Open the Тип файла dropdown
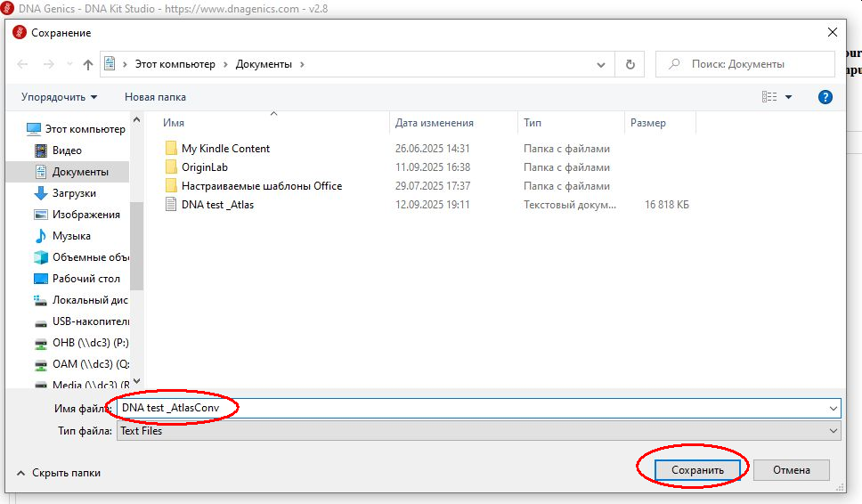Screen dimensions: 862x504 click(x=478, y=431)
